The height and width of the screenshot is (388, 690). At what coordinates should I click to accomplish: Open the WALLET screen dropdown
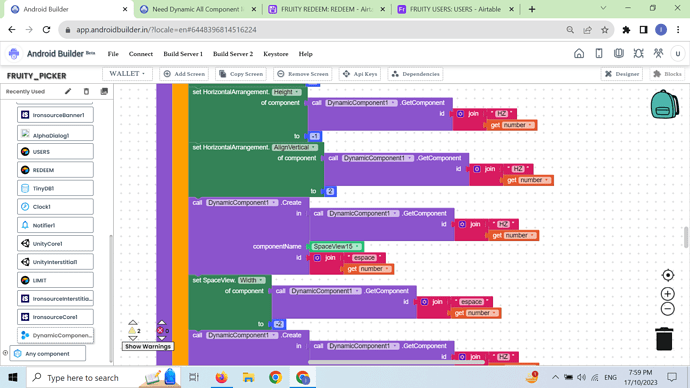pos(127,73)
